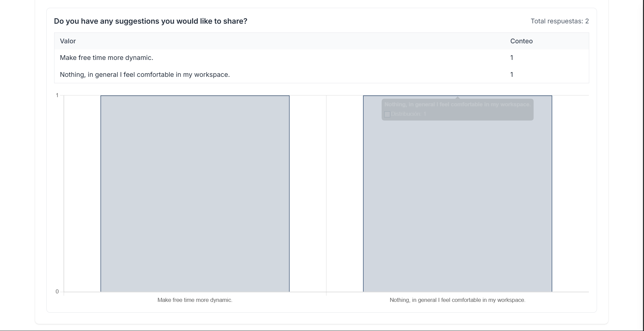Click the "Make free time more dynamic." chart bar
Image resolution: width=644 pixels, height=331 pixels.
[195, 194]
